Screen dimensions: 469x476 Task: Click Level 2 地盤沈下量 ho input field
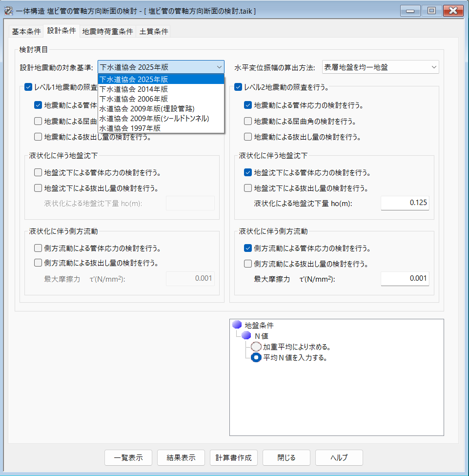point(405,203)
